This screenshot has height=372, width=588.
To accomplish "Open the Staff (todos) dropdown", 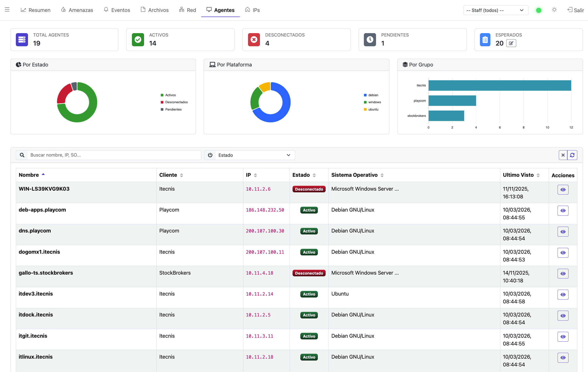I will coord(496,10).
